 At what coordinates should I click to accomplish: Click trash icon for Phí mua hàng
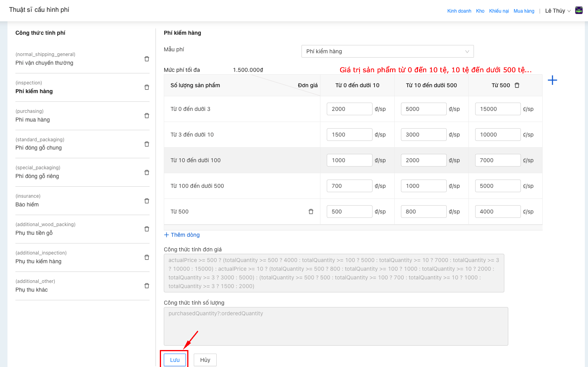pyautogui.click(x=147, y=116)
